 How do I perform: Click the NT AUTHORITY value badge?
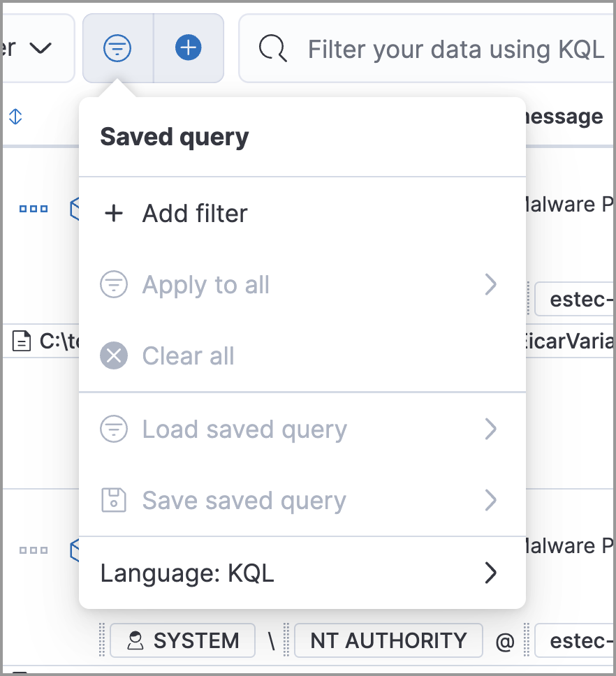point(388,640)
